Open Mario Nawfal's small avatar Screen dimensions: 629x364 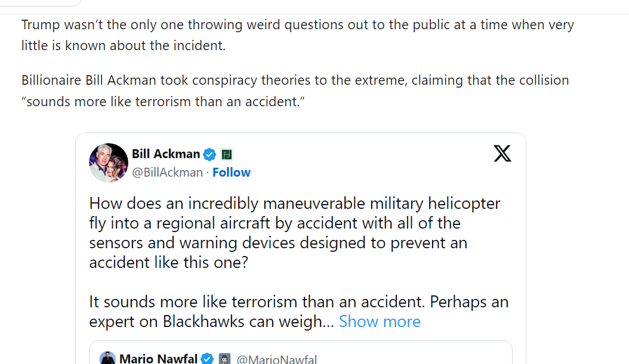(x=107, y=358)
